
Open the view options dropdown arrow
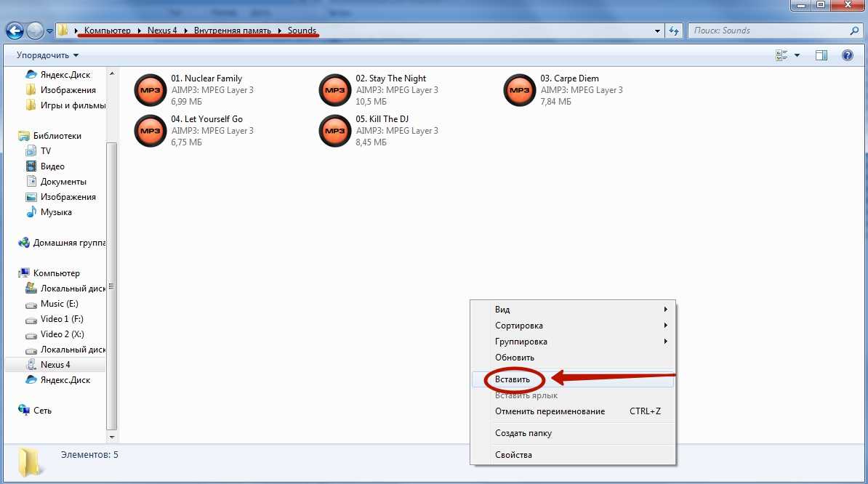pos(797,55)
